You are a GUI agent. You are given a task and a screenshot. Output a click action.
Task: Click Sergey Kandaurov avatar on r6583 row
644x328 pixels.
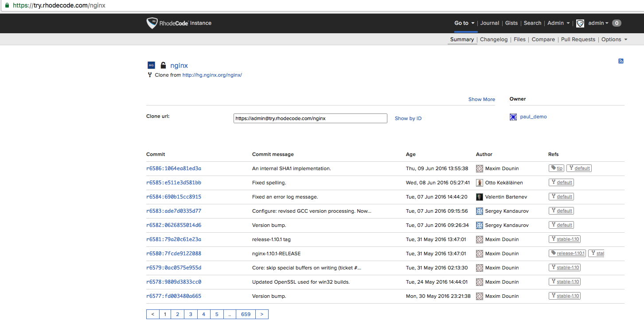tap(480, 211)
